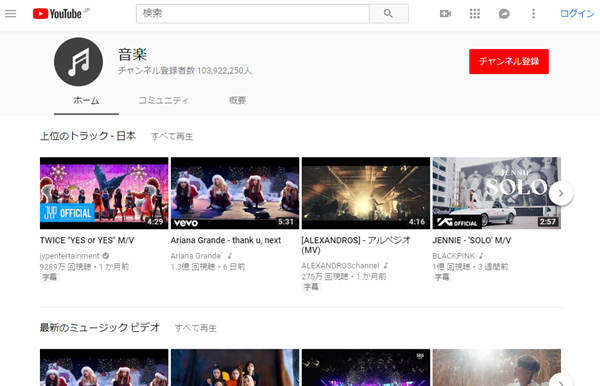Click the 字幕 badge under JENNIE video
The image size is (600, 386).
coord(442,277)
